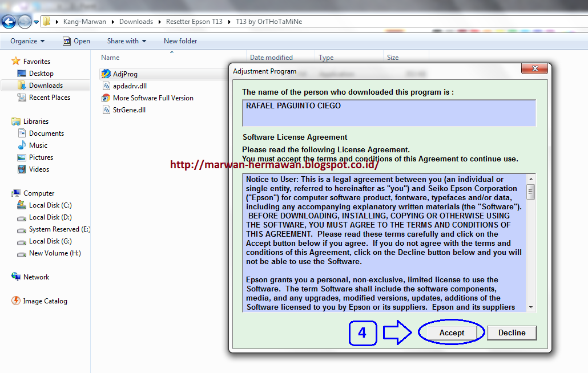This screenshot has width=588, height=373.
Task: Sort by Type column header
Action: pyautogui.click(x=326, y=58)
